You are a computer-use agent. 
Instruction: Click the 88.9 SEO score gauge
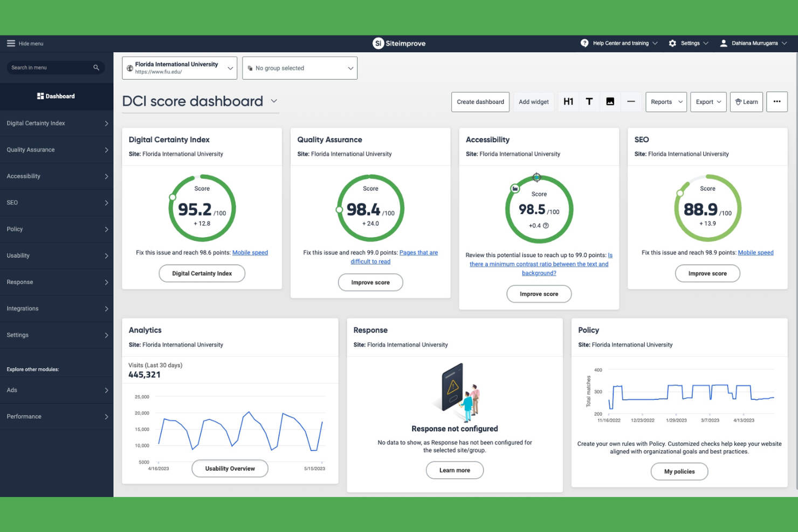coord(707,208)
